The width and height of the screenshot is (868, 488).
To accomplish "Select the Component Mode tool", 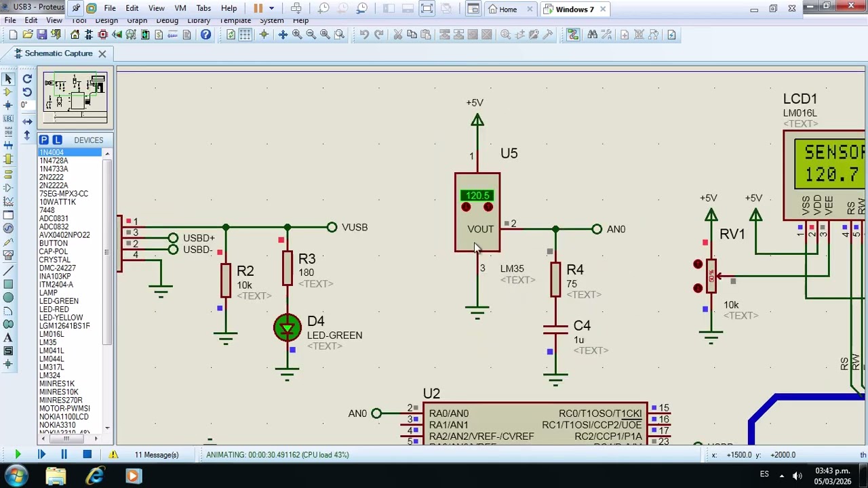I will click(8, 91).
